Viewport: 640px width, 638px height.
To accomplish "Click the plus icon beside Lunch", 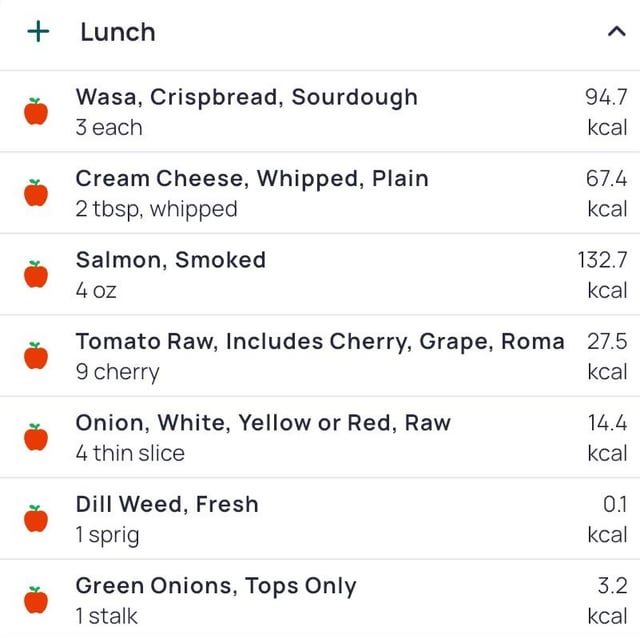I will pyautogui.click(x=38, y=32).
